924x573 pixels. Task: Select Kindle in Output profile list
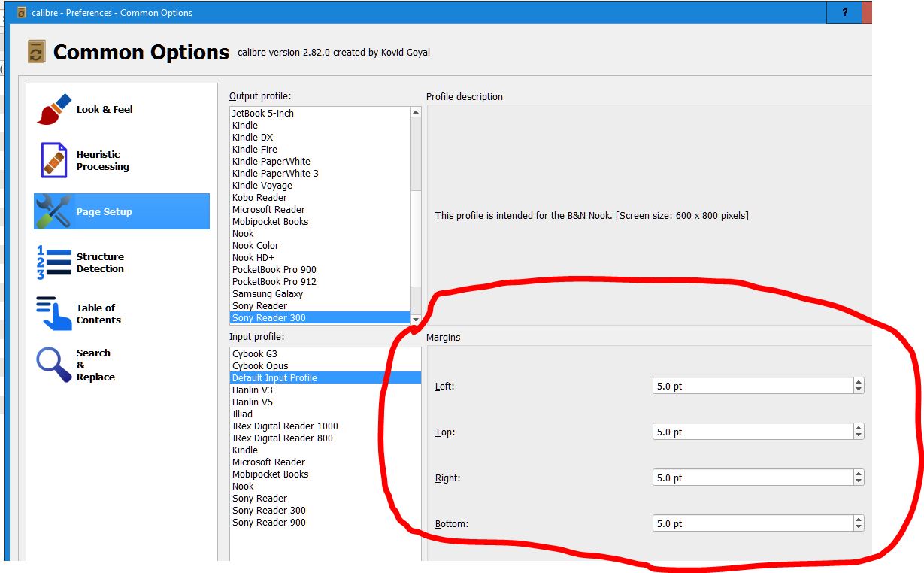tap(320, 125)
